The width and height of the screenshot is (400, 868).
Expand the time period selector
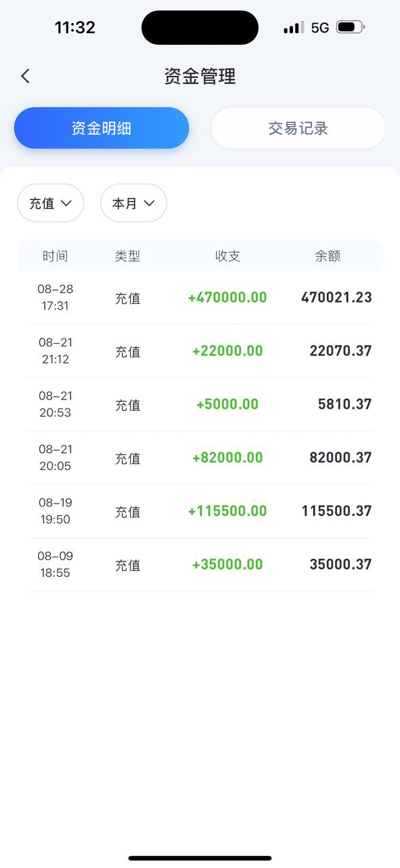click(134, 203)
